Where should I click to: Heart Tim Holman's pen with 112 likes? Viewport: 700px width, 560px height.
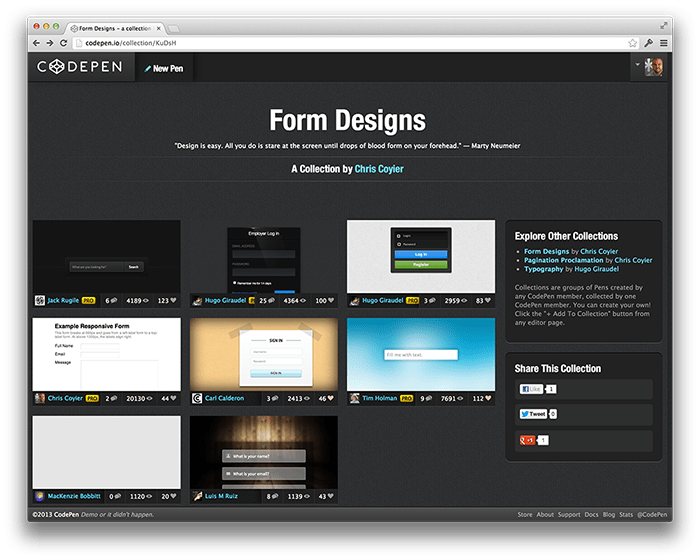pyautogui.click(x=488, y=398)
